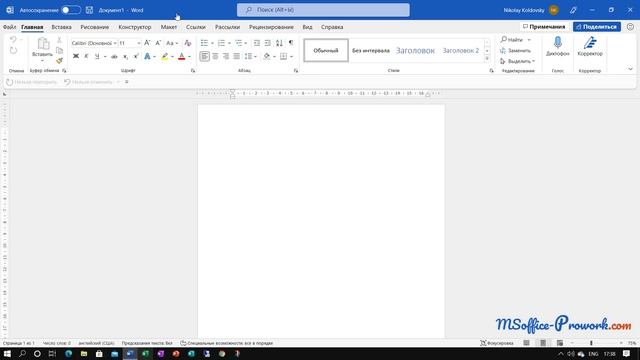The width and height of the screenshot is (640, 360).
Task: Click the Save icon in title bar
Action: click(x=89, y=10)
